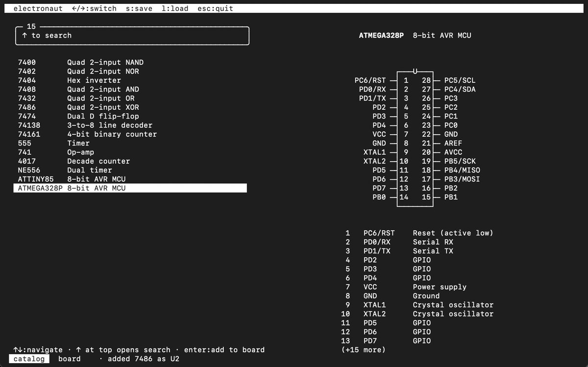Click the s:save shortcut in header
Viewport: 588px width, 367px height.
139,8
